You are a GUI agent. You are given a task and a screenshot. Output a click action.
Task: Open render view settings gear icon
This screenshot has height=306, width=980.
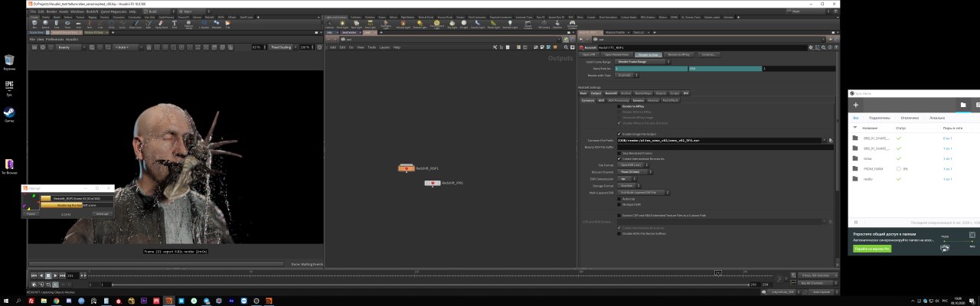[319, 47]
